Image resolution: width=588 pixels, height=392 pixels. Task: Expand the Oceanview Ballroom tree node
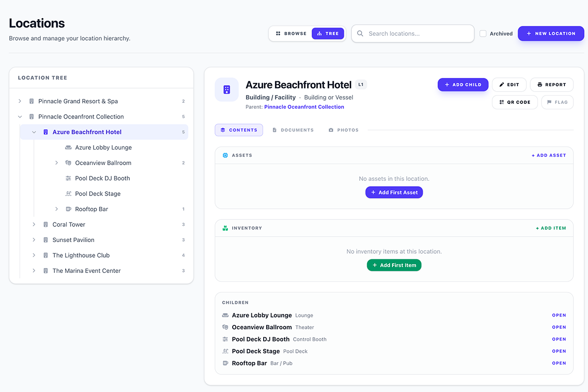(x=56, y=163)
